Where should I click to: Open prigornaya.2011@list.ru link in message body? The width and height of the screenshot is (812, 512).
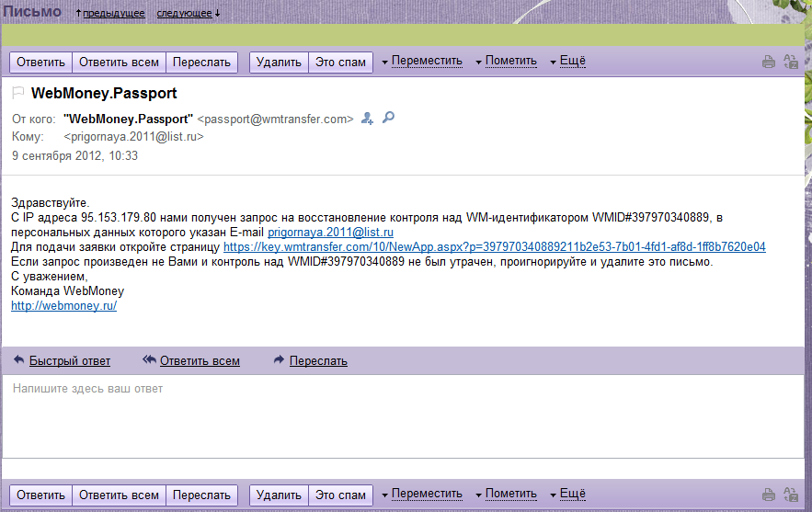(330, 232)
